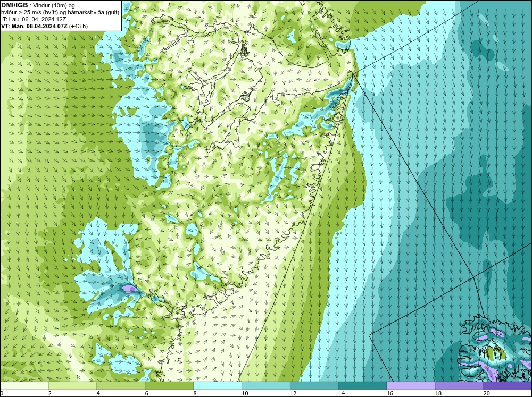Click the teal 12–14 m/s legend swatch
Image resolution: width=532 pixels, height=397 pixels.
coord(314,386)
